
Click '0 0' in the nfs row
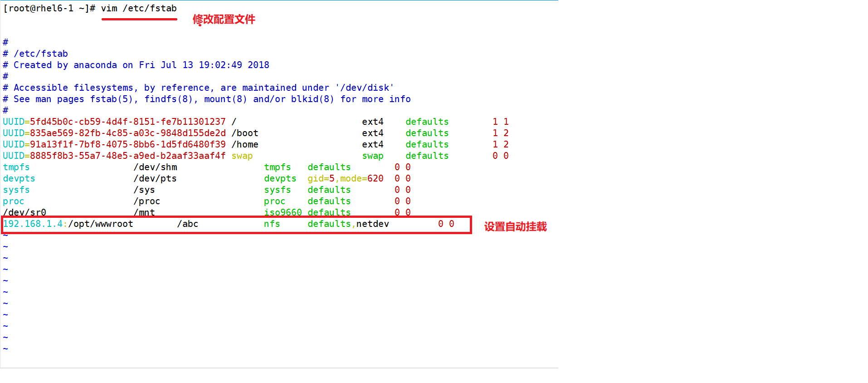click(446, 224)
